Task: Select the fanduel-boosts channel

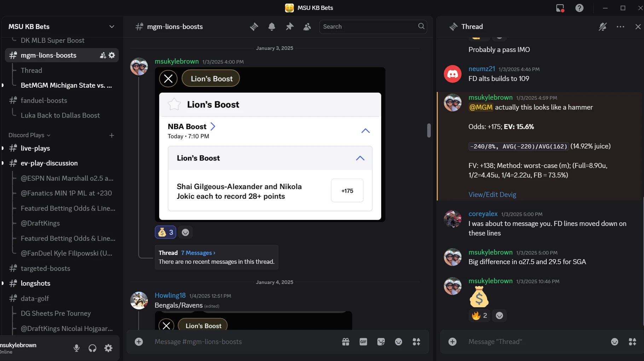Action: pyautogui.click(x=62, y=100)
